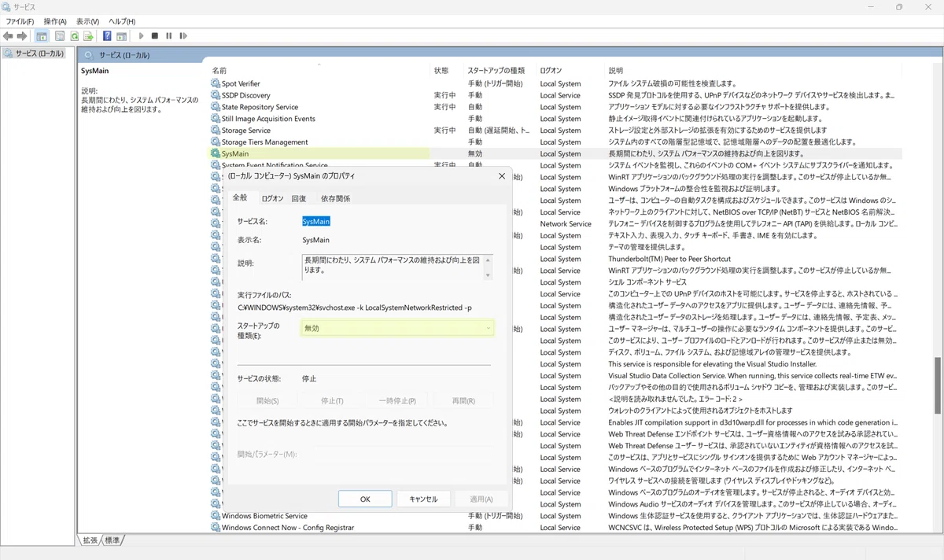Toggle the show/hide console tree icon
The image size is (944, 560).
point(42,36)
